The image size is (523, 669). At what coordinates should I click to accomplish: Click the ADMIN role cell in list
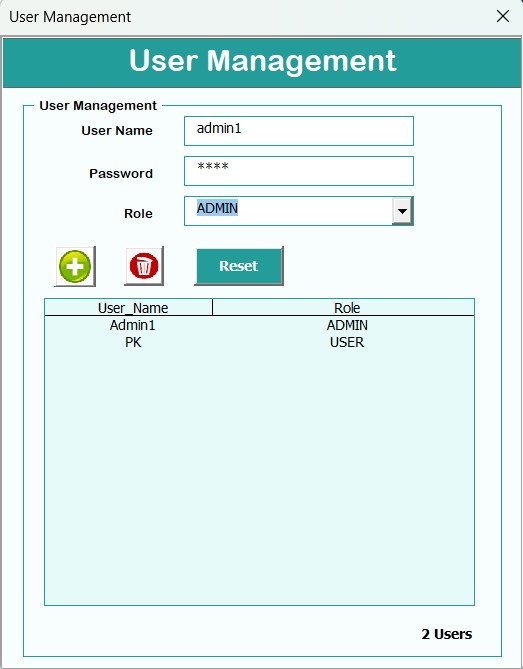tap(347, 325)
